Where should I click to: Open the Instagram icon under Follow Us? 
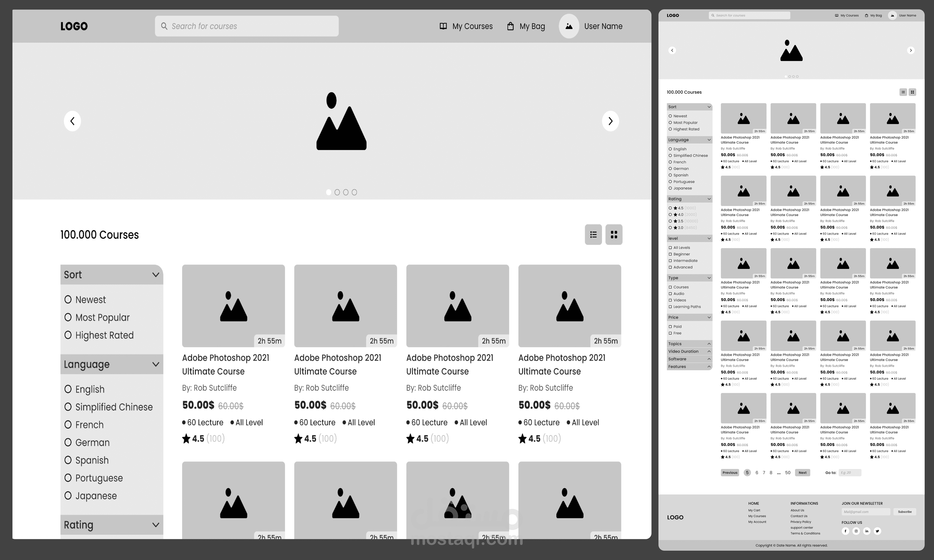(856, 531)
